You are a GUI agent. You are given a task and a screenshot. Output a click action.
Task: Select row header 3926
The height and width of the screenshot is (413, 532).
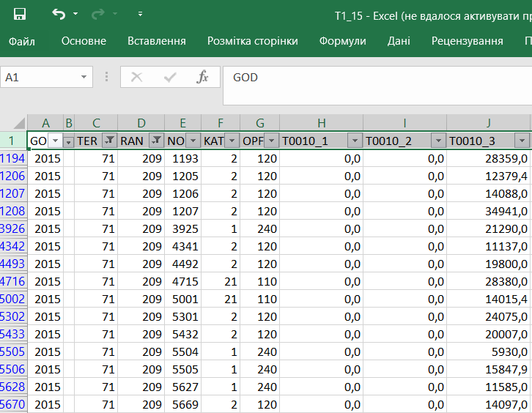[x=13, y=228]
